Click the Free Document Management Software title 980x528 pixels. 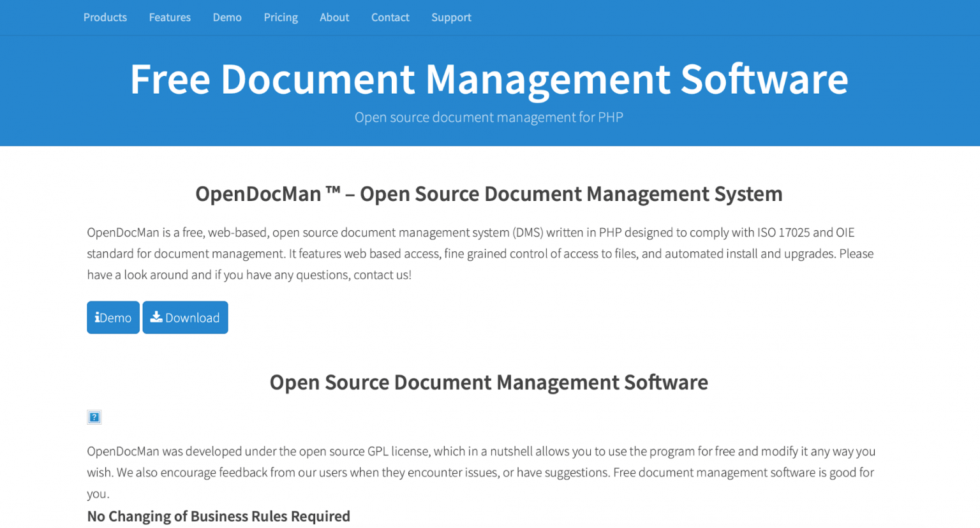tap(489, 79)
